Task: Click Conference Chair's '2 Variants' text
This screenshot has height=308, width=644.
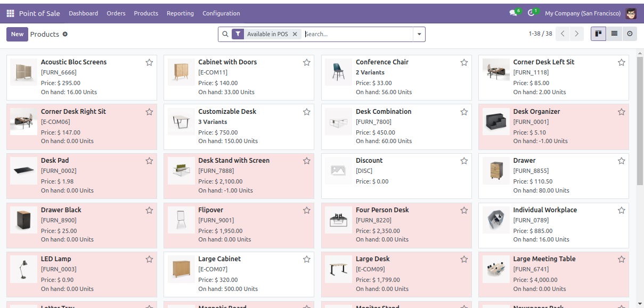Action: 370,72
